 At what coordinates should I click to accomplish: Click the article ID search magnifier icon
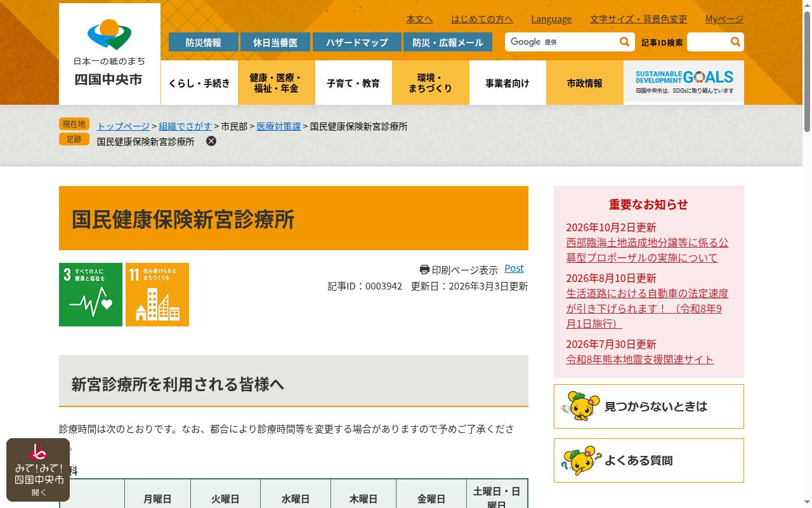pyautogui.click(x=735, y=42)
